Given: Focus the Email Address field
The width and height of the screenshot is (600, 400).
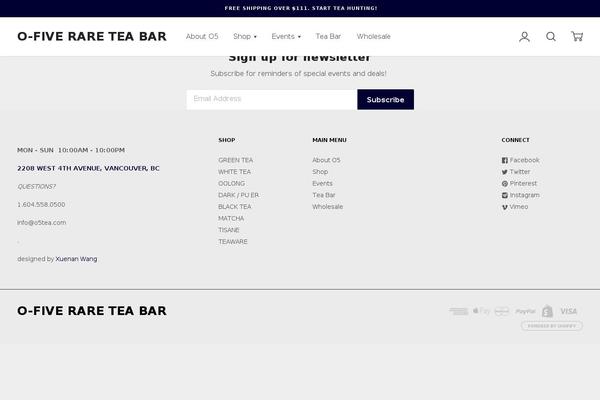Looking at the screenshot, I should click(x=272, y=100).
